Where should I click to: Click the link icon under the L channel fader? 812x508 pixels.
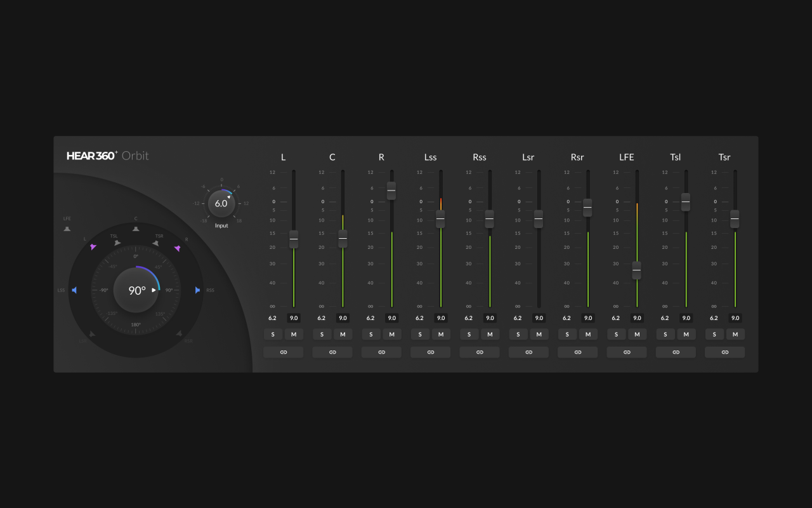(283, 352)
